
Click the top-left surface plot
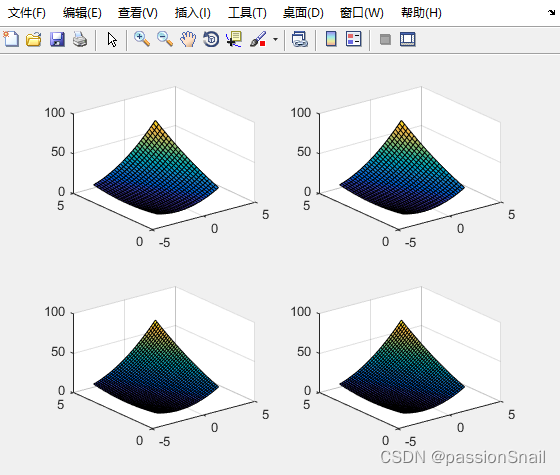156,168
